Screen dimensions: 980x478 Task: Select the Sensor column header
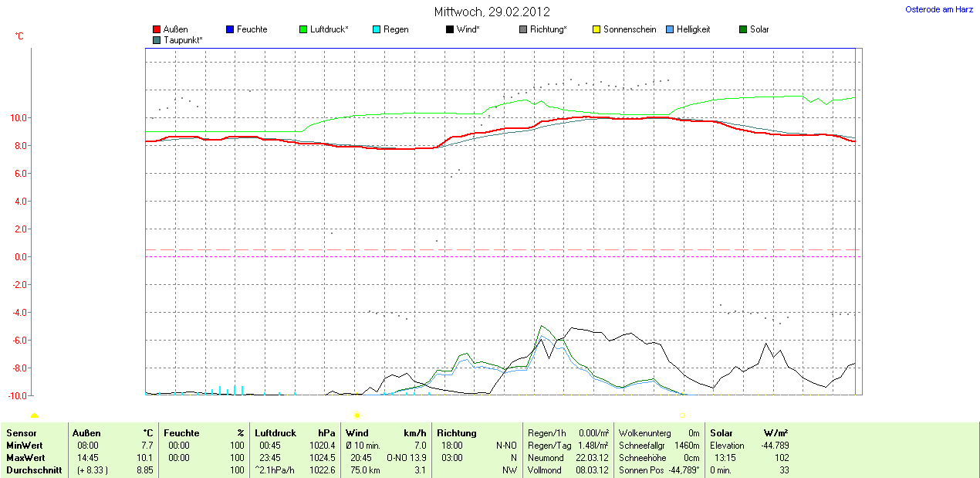(x=22, y=433)
